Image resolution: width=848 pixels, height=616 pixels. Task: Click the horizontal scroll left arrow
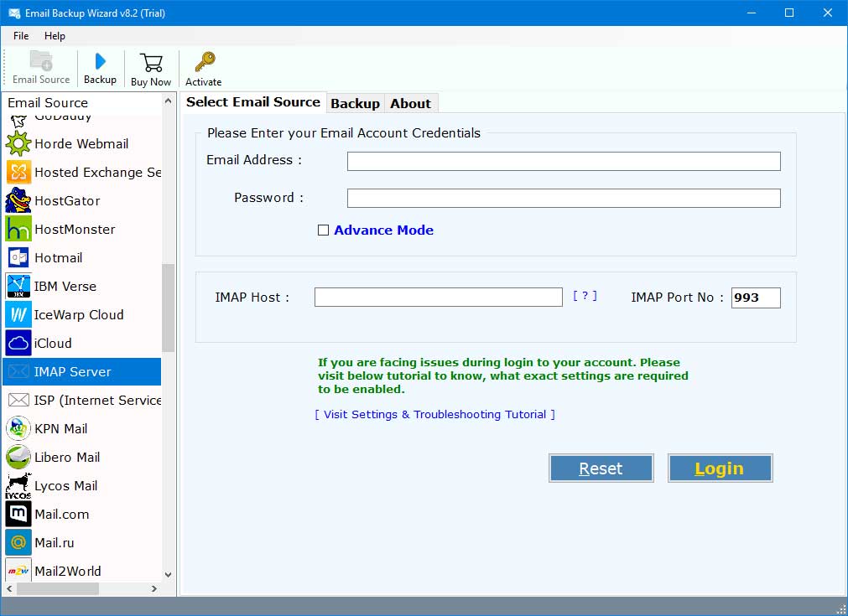click(x=9, y=588)
